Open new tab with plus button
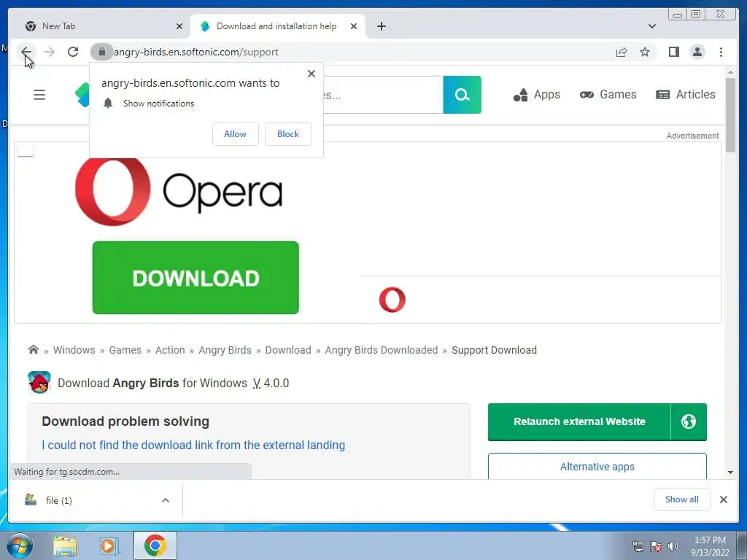 (x=381, y=26)
